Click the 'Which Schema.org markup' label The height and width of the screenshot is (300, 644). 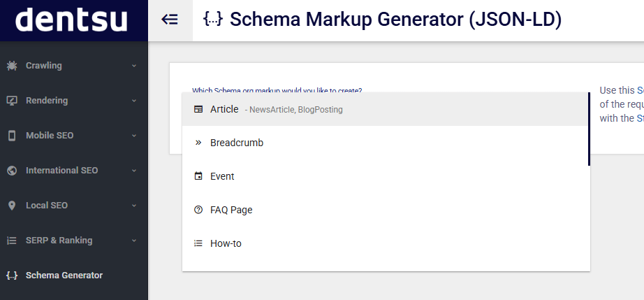pos(277,90)
